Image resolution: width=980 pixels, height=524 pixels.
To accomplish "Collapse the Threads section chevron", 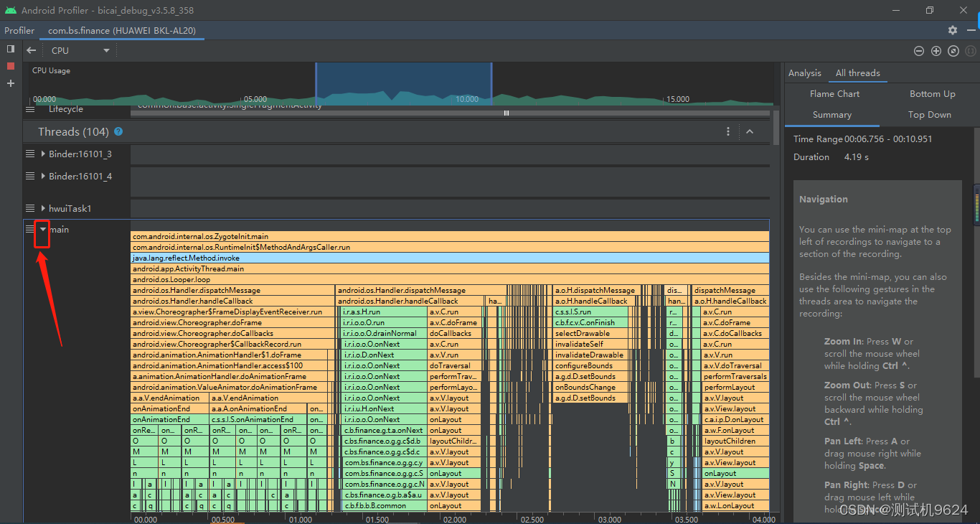I will pyautogui.click(x=750, y=131).
